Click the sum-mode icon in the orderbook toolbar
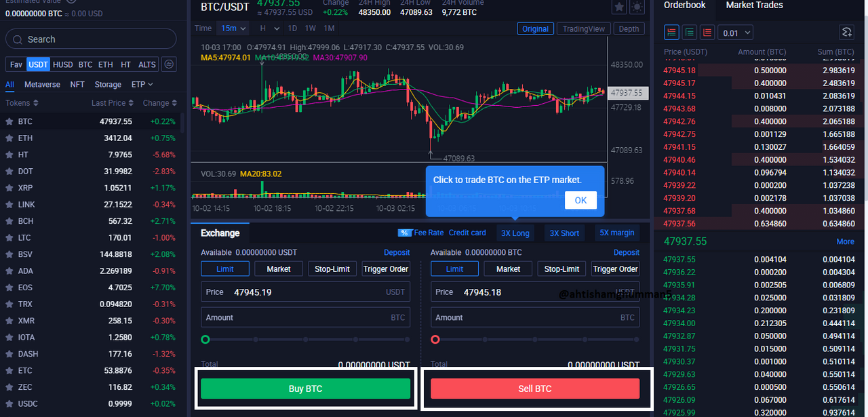 [846, 32]
